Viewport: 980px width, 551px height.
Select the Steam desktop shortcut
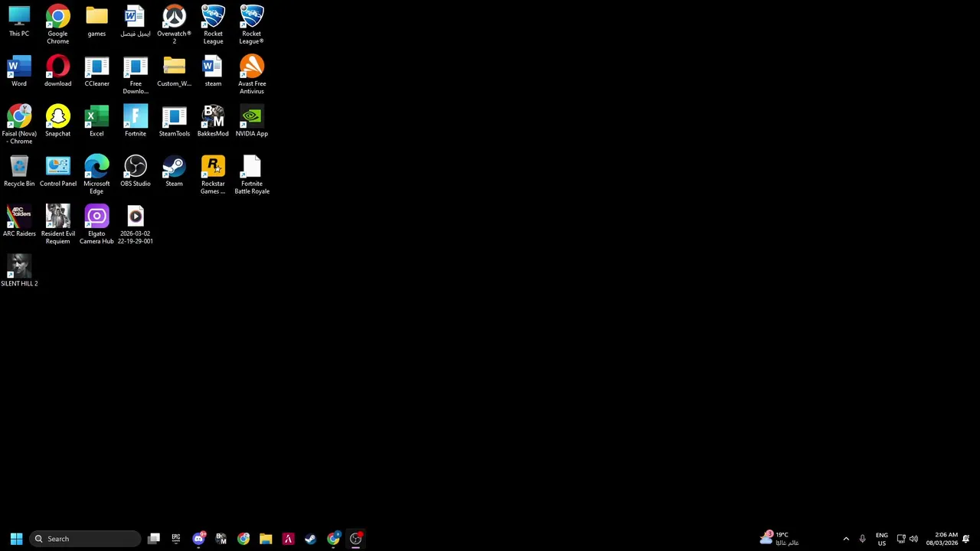[174, 171]
